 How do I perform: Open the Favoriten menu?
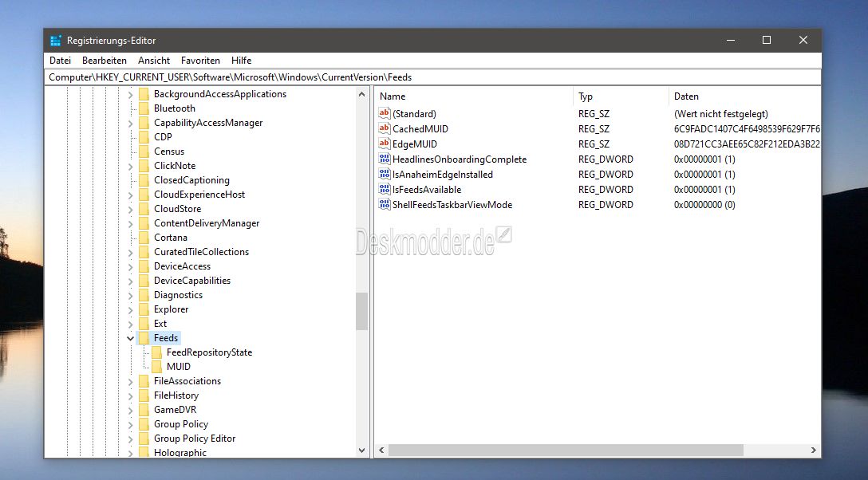click(200, 61)
